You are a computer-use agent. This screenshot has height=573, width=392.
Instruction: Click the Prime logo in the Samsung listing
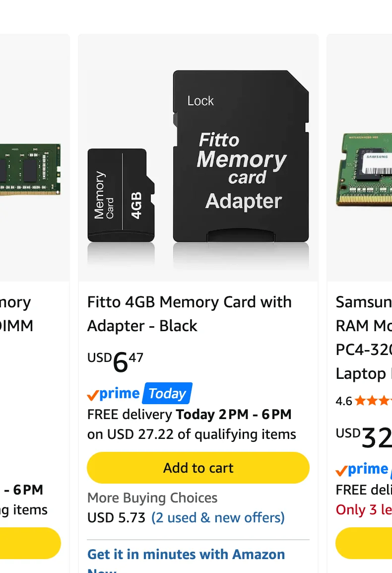[x=363, y=469]
